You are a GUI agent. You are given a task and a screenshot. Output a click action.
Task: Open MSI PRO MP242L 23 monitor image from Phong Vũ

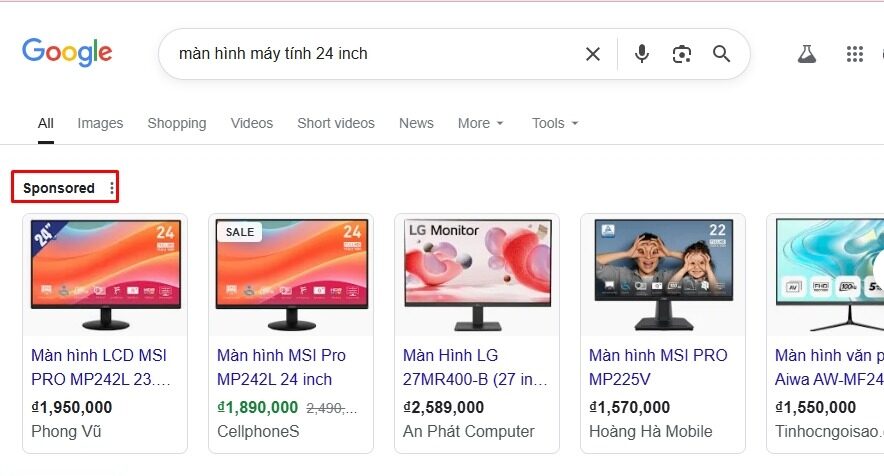pos(105,275)
